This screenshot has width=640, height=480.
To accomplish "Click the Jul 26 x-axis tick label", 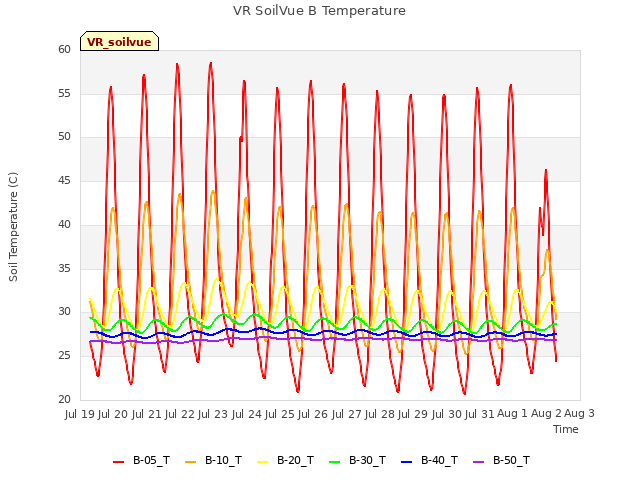I will pos(313,414).
